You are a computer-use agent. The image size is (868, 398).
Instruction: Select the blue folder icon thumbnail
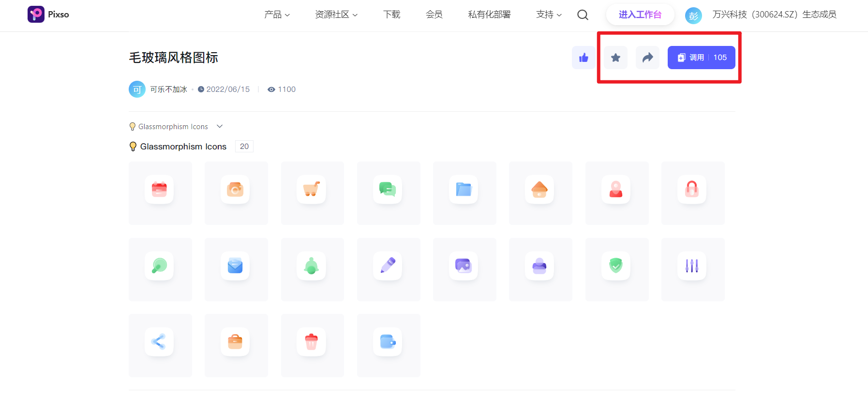464,193
